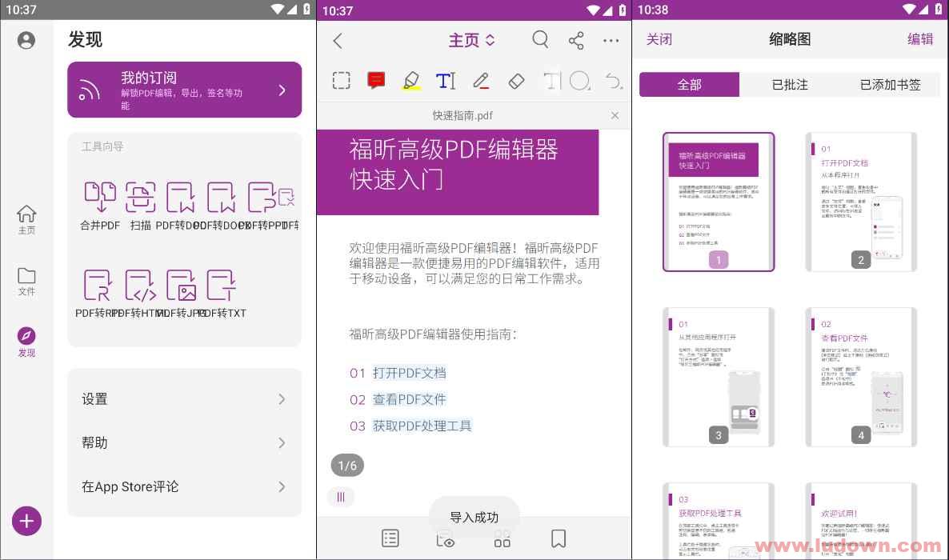Switch to the 已批注 tab

coord(790,85)
